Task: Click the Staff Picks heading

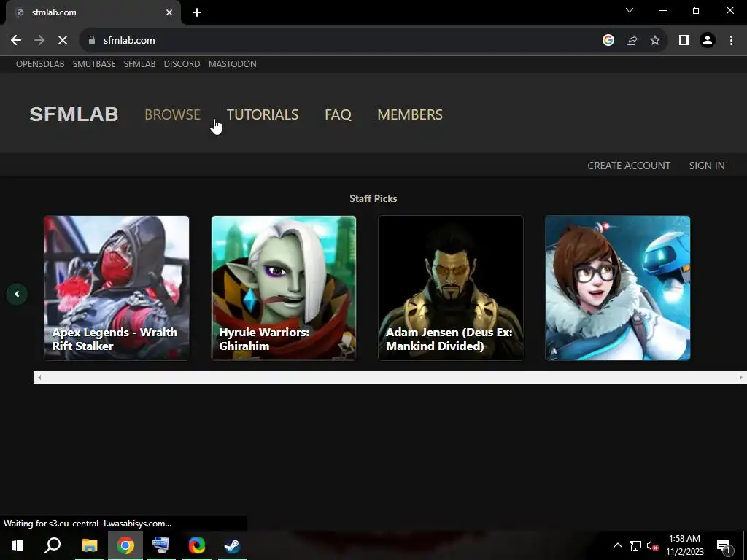Action: click(373, 198)
